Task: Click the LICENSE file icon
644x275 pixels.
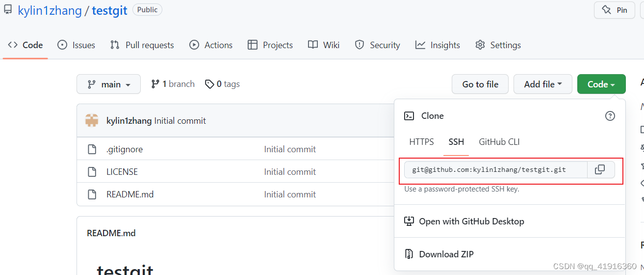Action: [92, 172]
